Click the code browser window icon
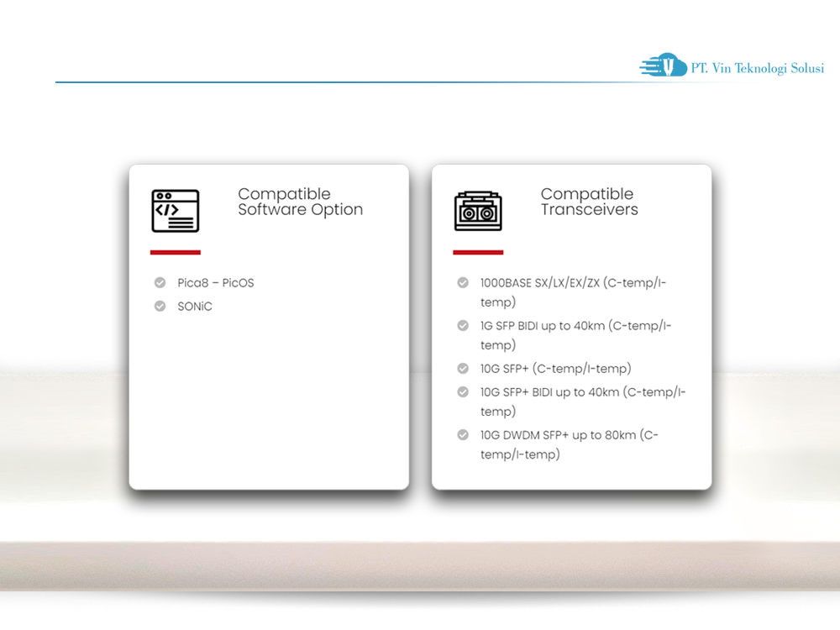 point(175,211)
